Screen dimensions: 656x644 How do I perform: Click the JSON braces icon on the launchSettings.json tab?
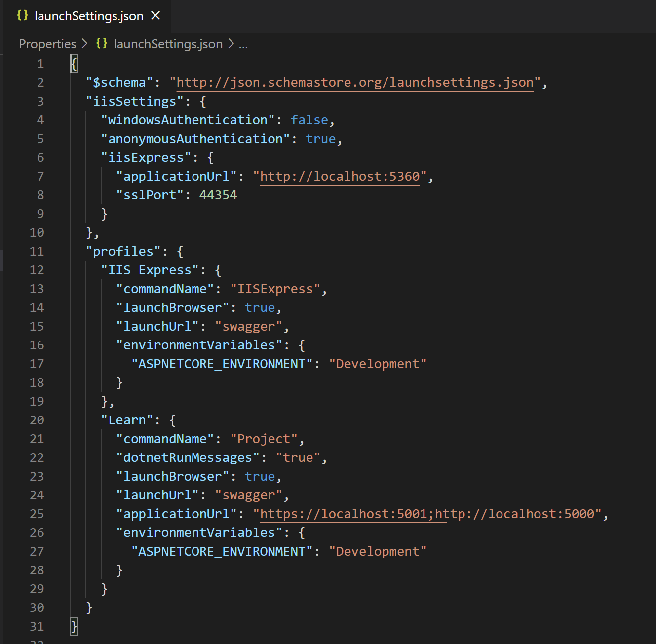(x=22, y=15)
